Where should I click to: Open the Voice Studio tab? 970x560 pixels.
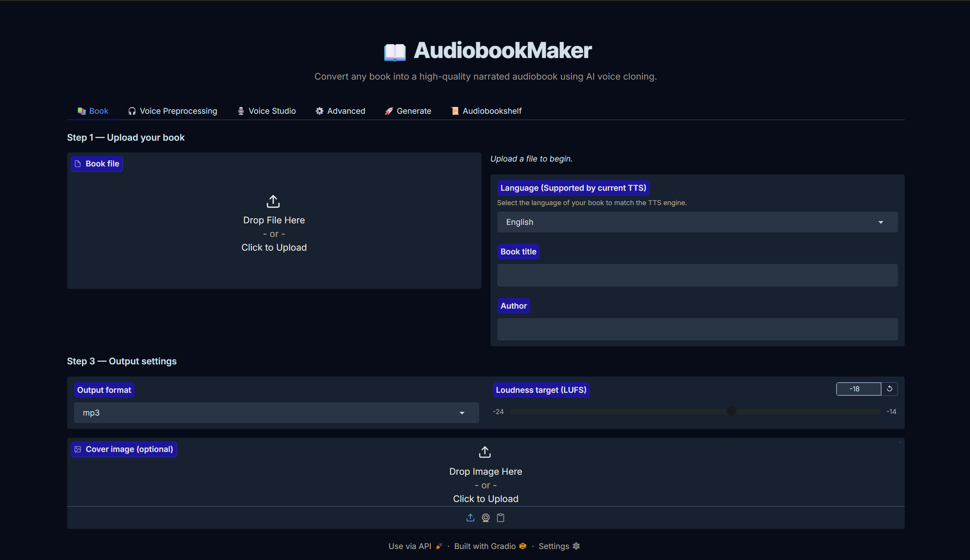pos(267,111)
